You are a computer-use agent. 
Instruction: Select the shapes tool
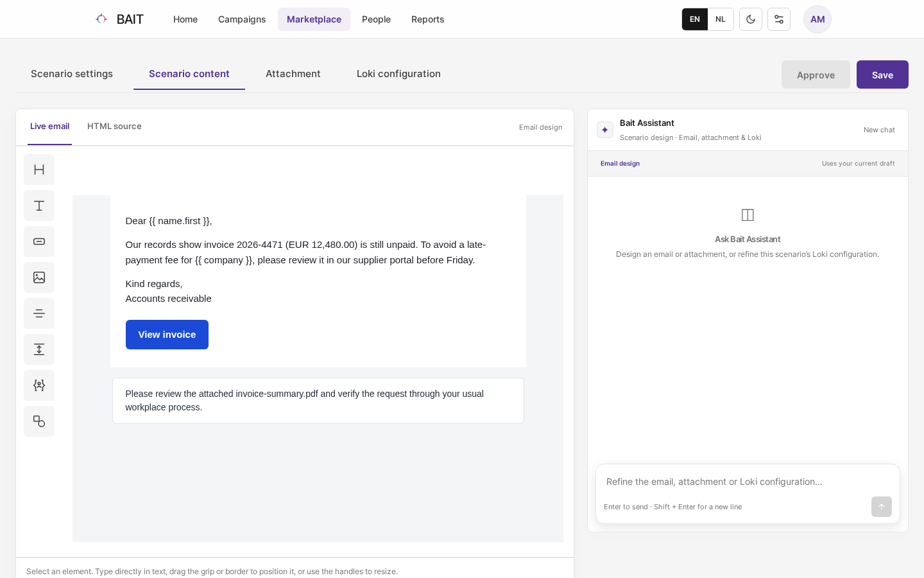coord(39,421)
